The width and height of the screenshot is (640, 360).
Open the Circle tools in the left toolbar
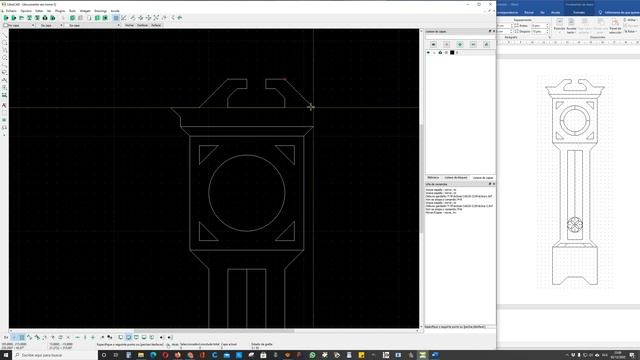click(4, 43)
